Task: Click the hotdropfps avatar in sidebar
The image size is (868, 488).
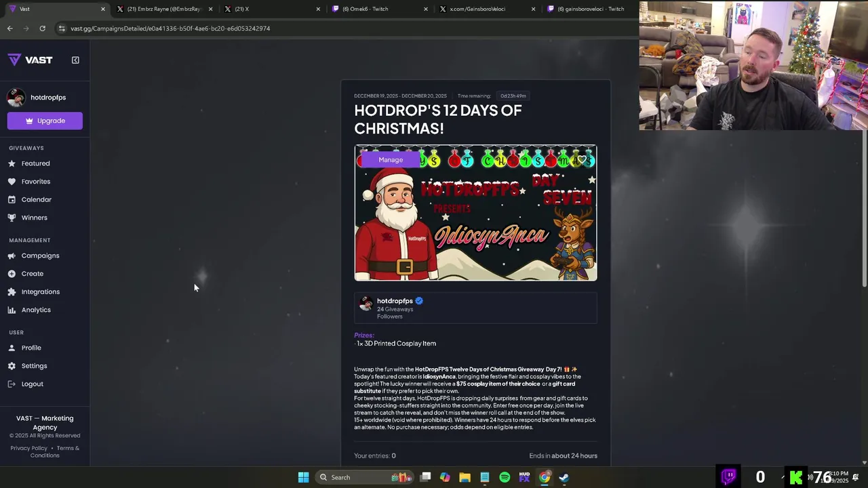Action: [x=16, y=98]
